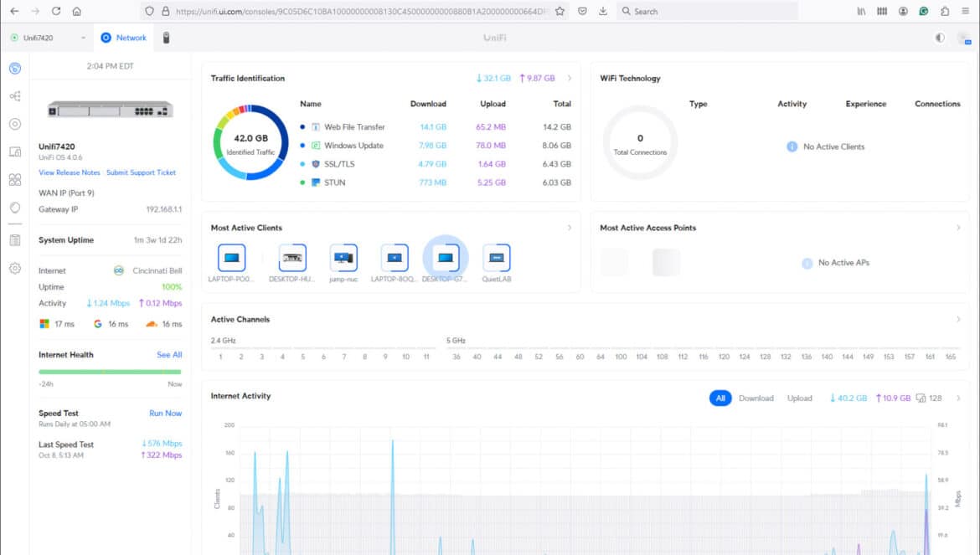
Task: Go back with the browser back arrow
Action: pos(14,11)
